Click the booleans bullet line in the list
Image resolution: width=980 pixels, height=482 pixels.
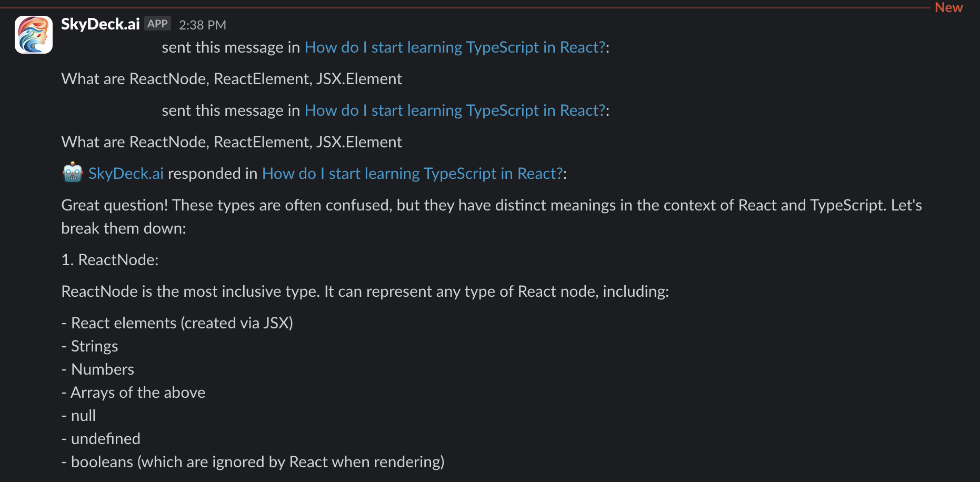(253, 461)
